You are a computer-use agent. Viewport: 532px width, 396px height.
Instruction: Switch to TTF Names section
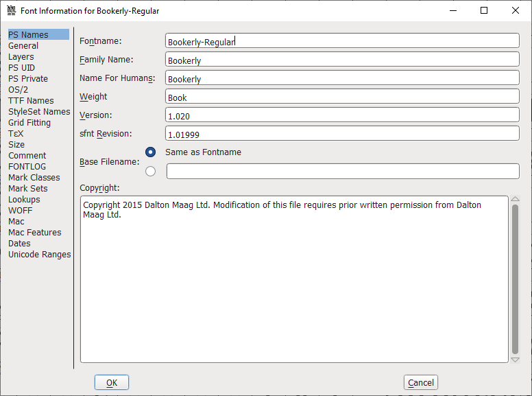[31, 100]
